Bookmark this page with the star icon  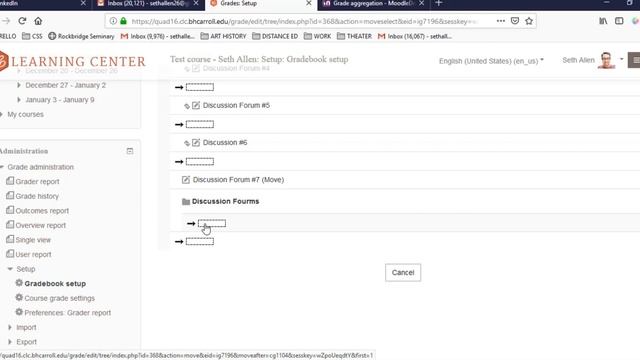(x=529, y=21)
